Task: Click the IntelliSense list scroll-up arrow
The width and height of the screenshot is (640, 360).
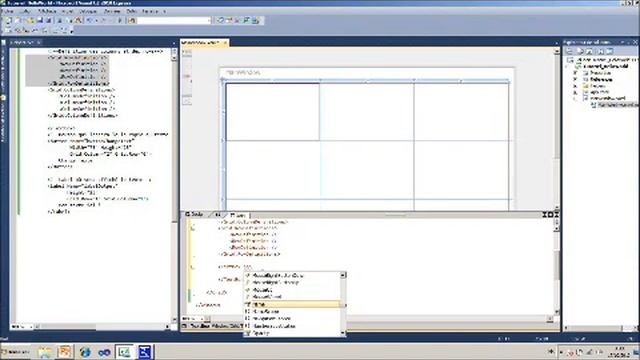Action: coord(343,275)
